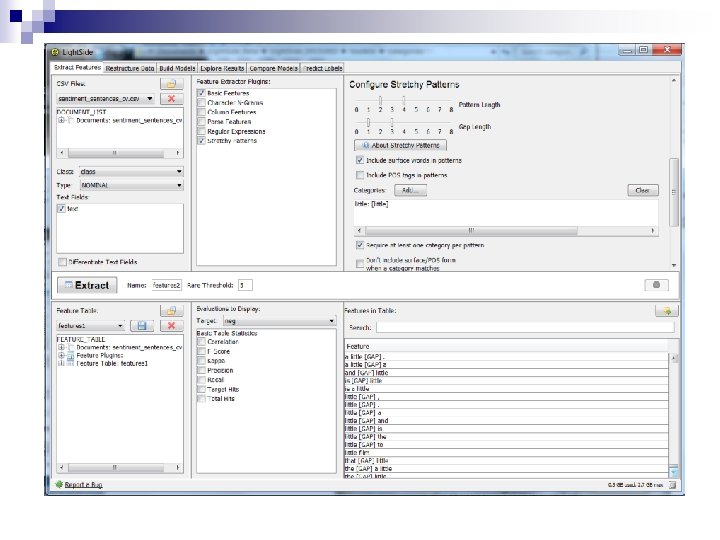Toggle Basic Features plugin checkbox
Image resolution: width=720 pixels, height=540 pixels.
click(201, 93)
